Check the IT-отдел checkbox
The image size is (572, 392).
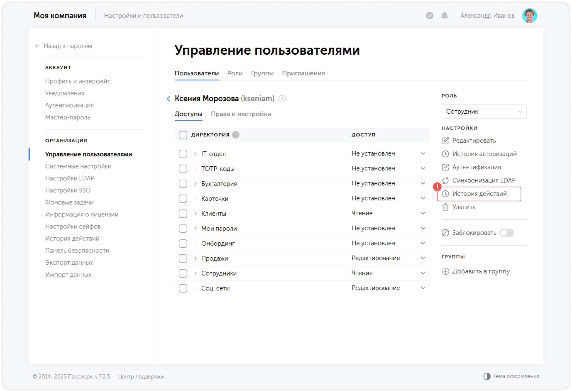click(x=183, y=153)
